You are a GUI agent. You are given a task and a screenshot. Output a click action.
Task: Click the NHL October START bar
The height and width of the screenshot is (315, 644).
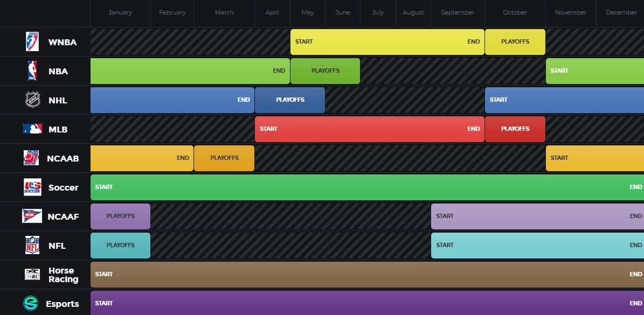564,100
